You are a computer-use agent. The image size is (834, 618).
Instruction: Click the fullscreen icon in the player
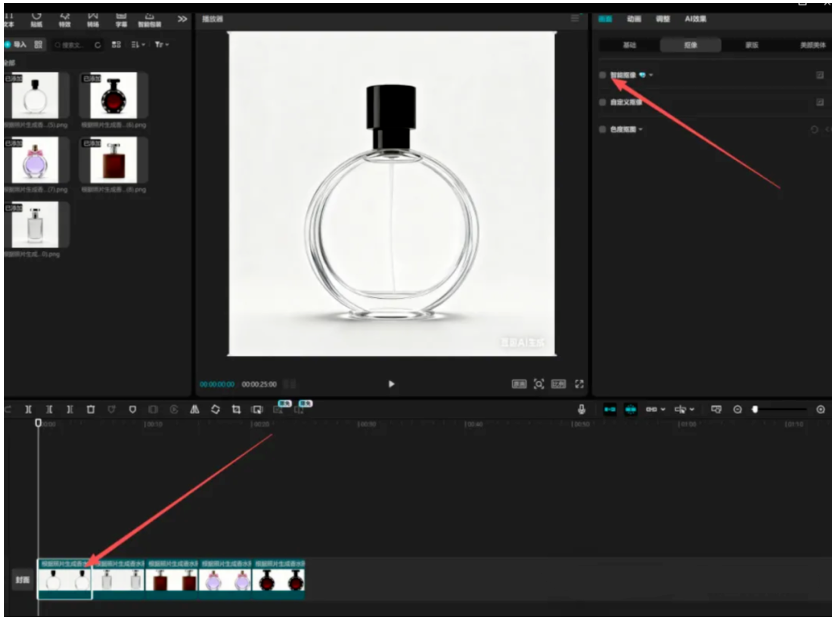(579, 384)
